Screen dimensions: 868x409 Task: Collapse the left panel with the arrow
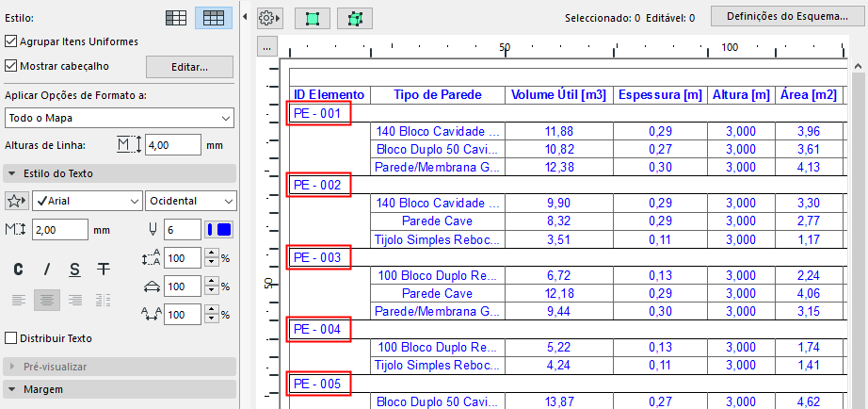coord(245,18)
